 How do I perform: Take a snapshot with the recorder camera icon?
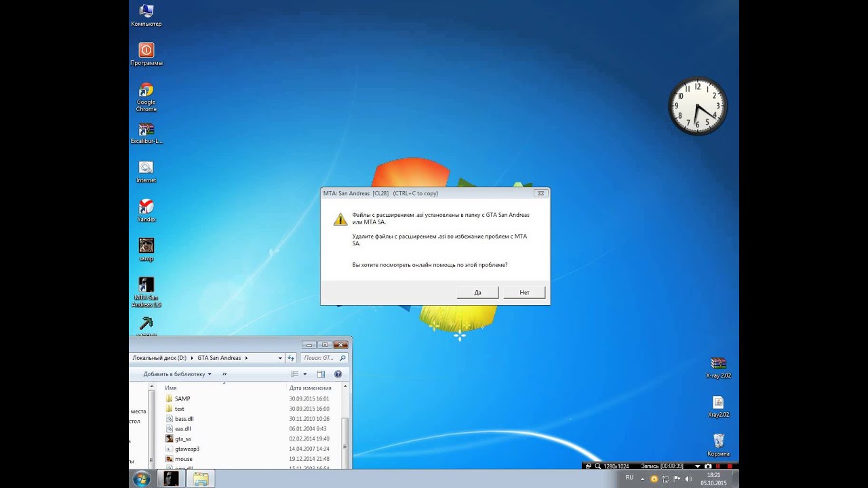click(709, 466)
